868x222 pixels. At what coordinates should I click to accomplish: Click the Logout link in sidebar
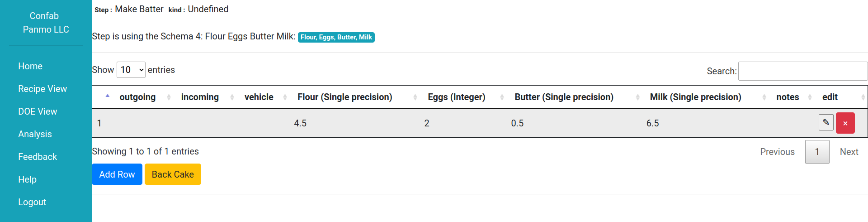point(32,202)
